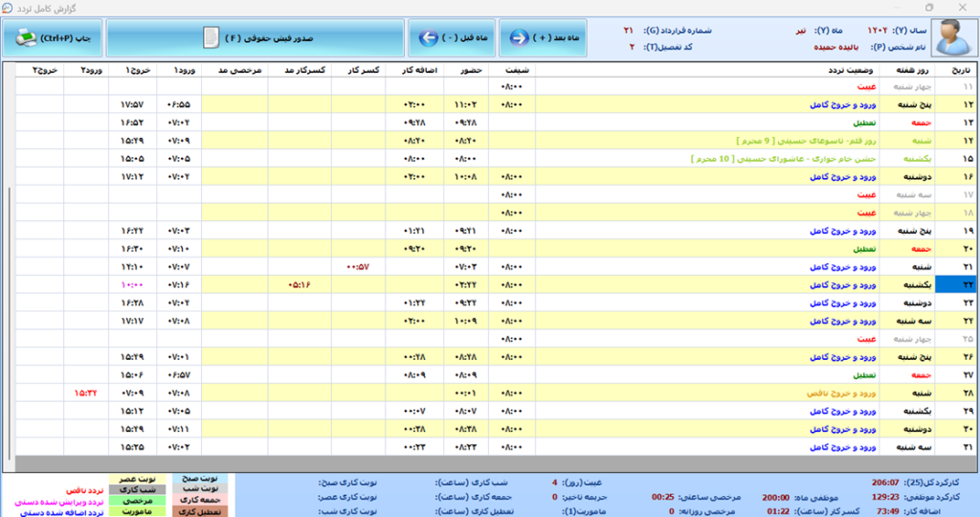This screenshot has height=517, width=980.
Task: Click the blue نوبت صبح legend swatch
Action: [199, 477]
